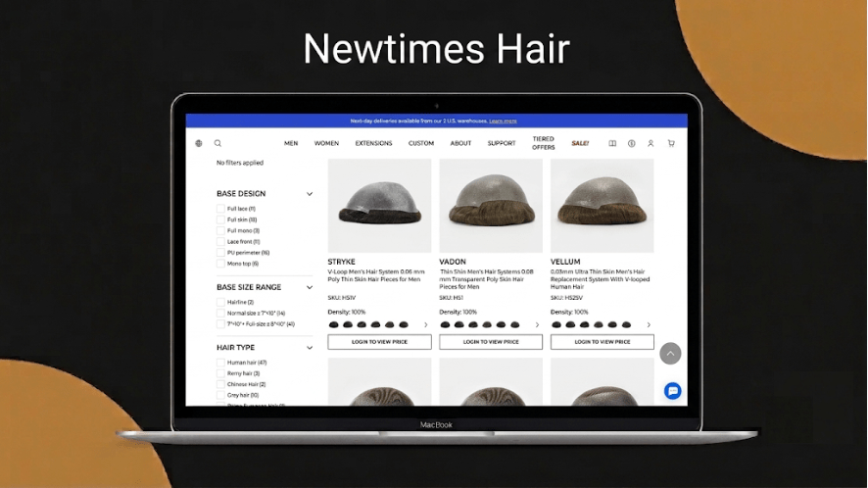The image size is (868, 488).
Task: Click the currency circle icon in header
Action: pyautogui.click(x=632, y=143)
